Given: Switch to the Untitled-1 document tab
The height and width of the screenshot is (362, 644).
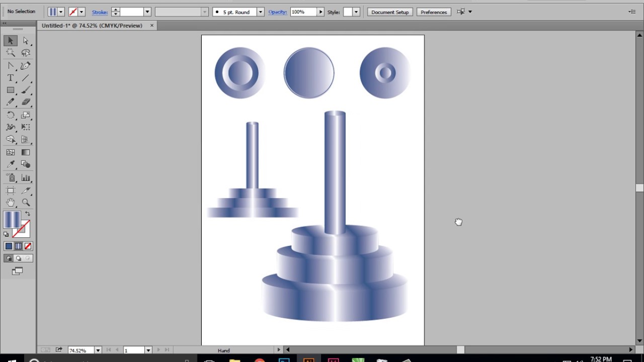Looking at the screenshot, I should point(92,25).
